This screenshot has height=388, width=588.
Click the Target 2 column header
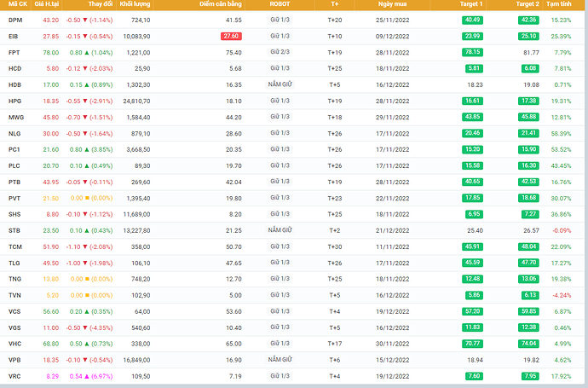point(527,4)
